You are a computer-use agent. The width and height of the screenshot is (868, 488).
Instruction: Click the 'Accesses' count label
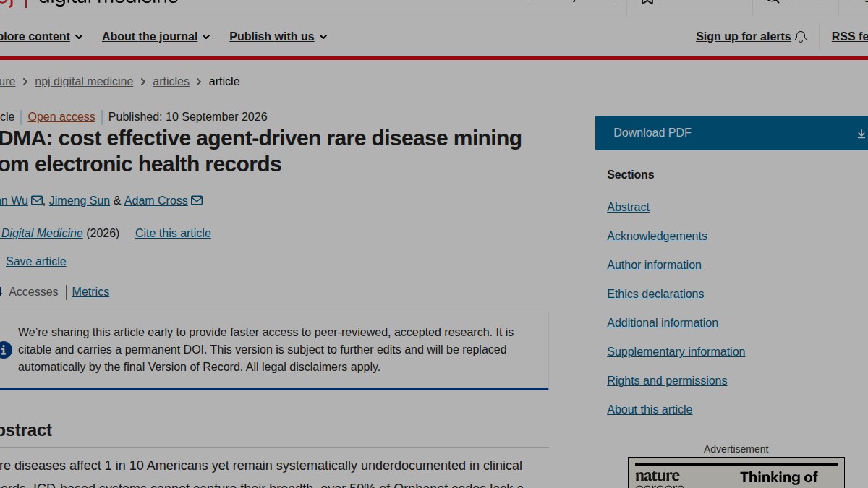coord(33,292)
